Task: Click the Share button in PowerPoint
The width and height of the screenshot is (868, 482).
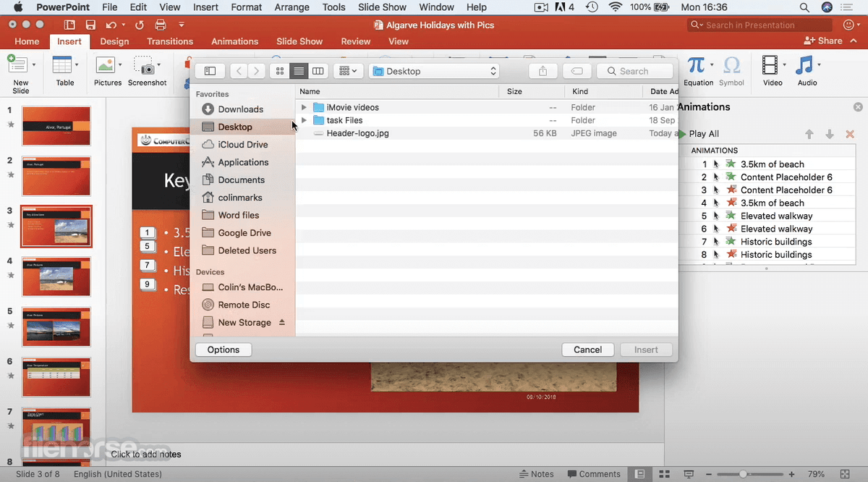Action: pos(824,41)
